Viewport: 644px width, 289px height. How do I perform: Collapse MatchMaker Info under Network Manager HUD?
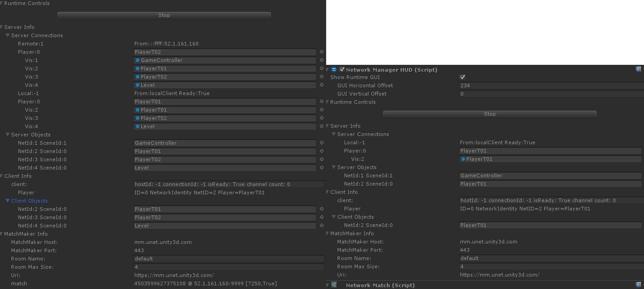pos(328,233)
